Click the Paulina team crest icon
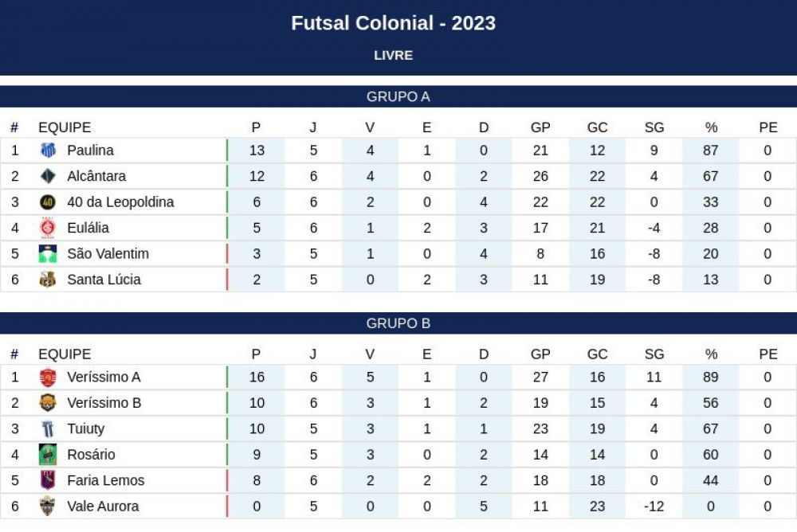The image size is (797, 532). [x=48, y=151]
